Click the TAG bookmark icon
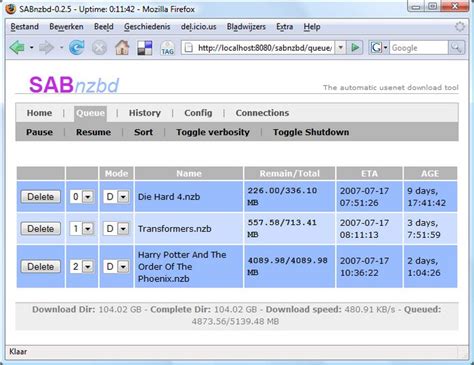The width and height of the screenshot is (474, 365). pos(167,48)
